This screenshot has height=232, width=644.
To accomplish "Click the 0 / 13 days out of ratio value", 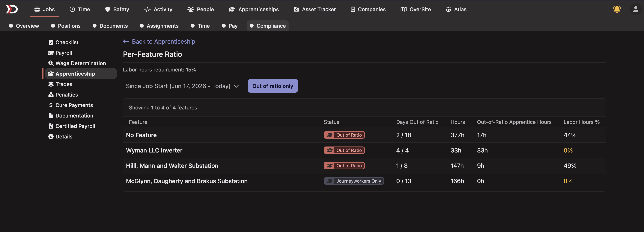I will pos(404,181).
